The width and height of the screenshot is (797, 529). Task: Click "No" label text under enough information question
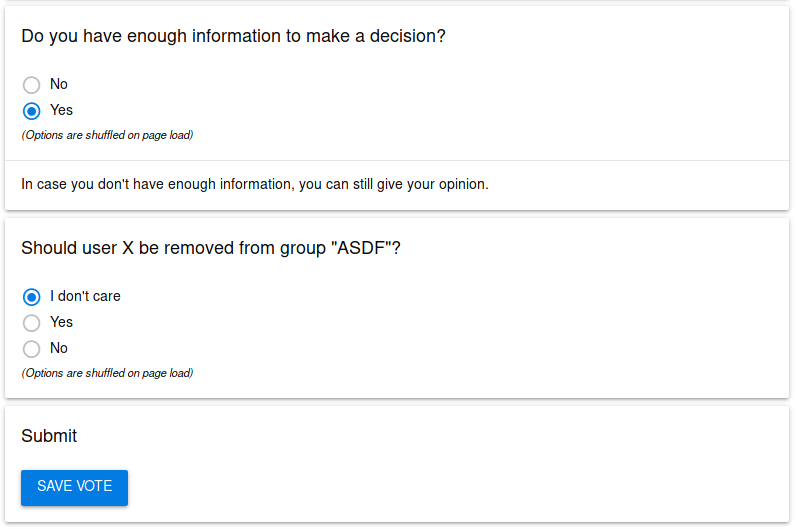(x=59, y=85)
